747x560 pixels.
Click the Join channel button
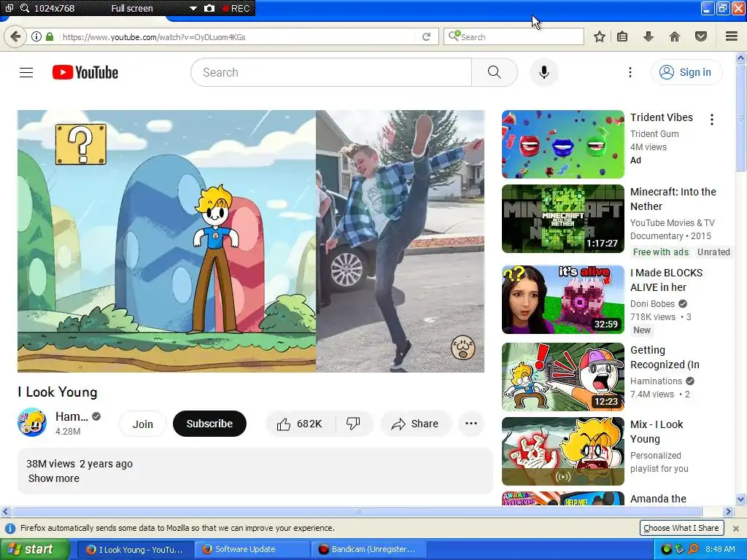click(x=142, y=424)
